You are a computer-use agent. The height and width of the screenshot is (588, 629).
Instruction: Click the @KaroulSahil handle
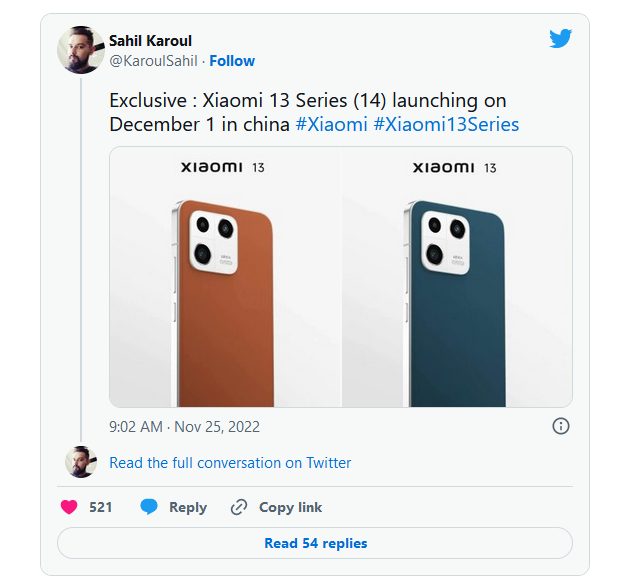[153, 61]
